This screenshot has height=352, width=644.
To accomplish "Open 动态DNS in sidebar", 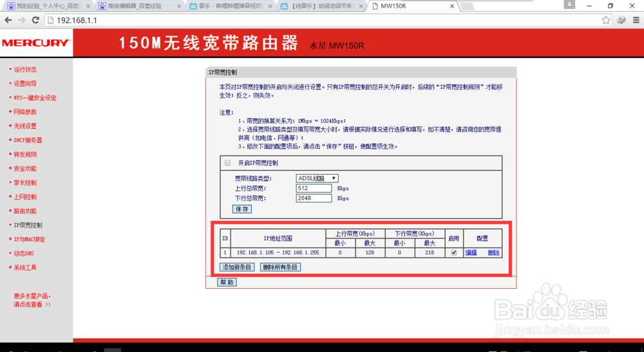I will (24, 254).
